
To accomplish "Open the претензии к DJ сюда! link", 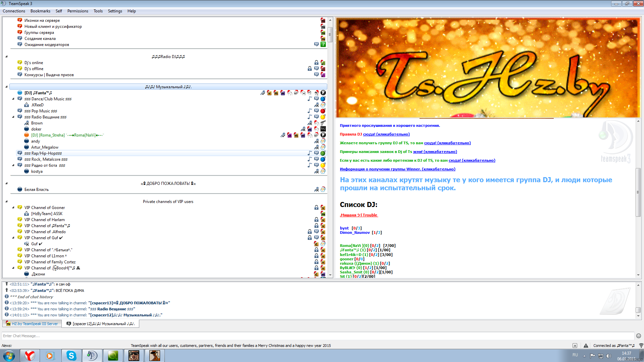I will (472, 160).
